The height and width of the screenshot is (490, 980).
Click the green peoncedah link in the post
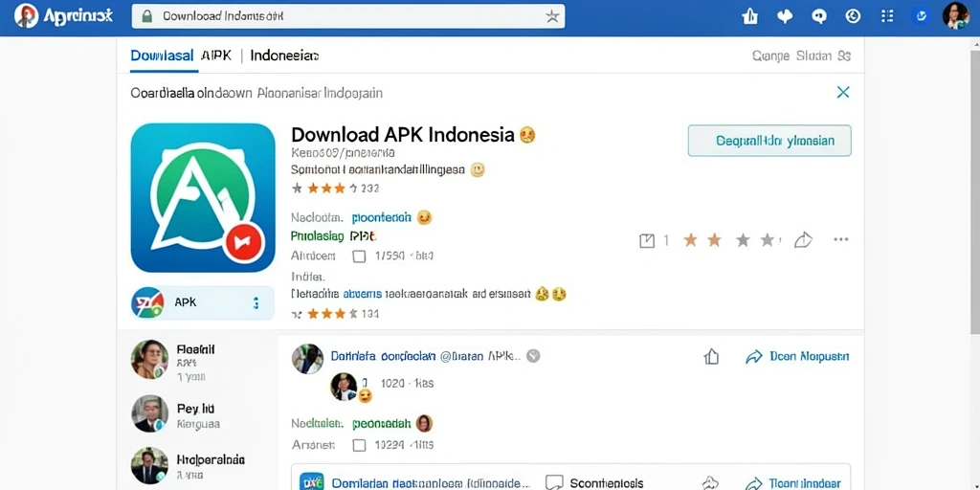381,424
